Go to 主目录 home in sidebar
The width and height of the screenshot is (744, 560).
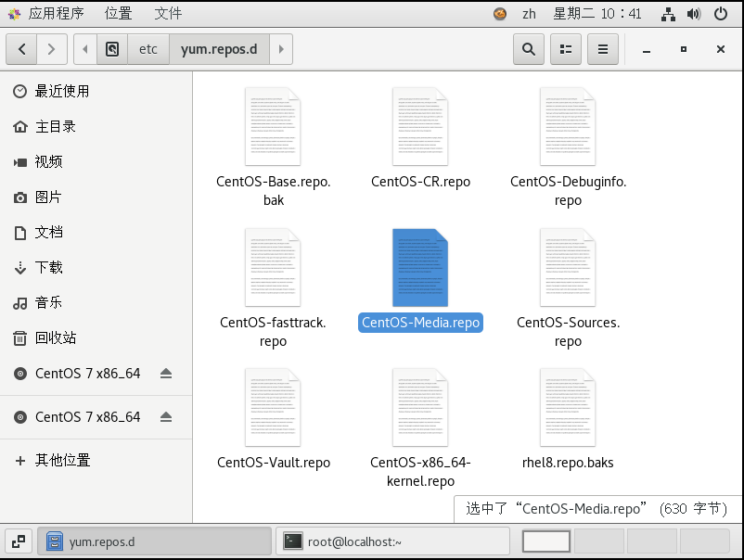(96, 127)
